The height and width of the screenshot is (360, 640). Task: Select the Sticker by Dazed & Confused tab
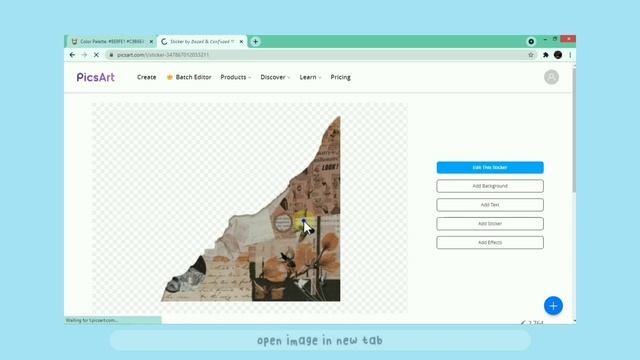pyautogui.click(x=202, y=42)
